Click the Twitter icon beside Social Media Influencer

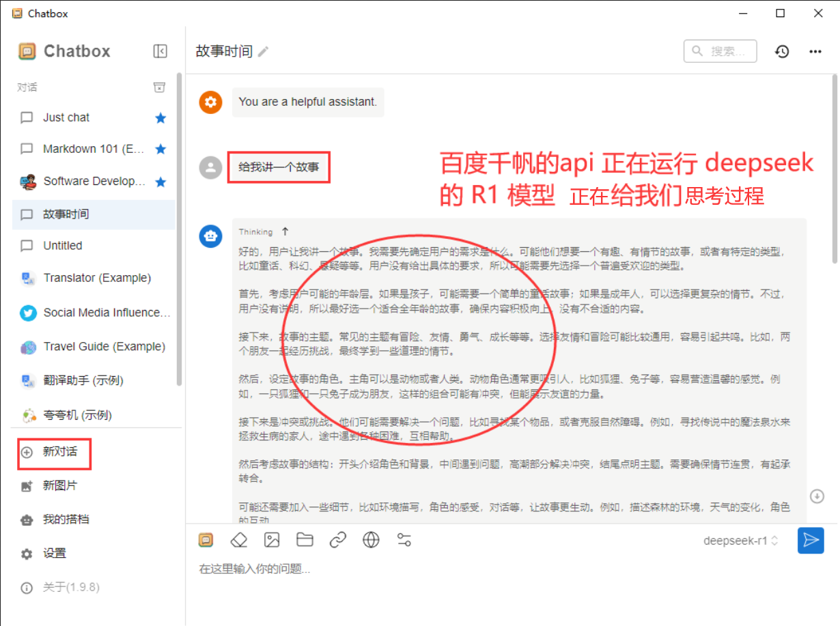28,313
